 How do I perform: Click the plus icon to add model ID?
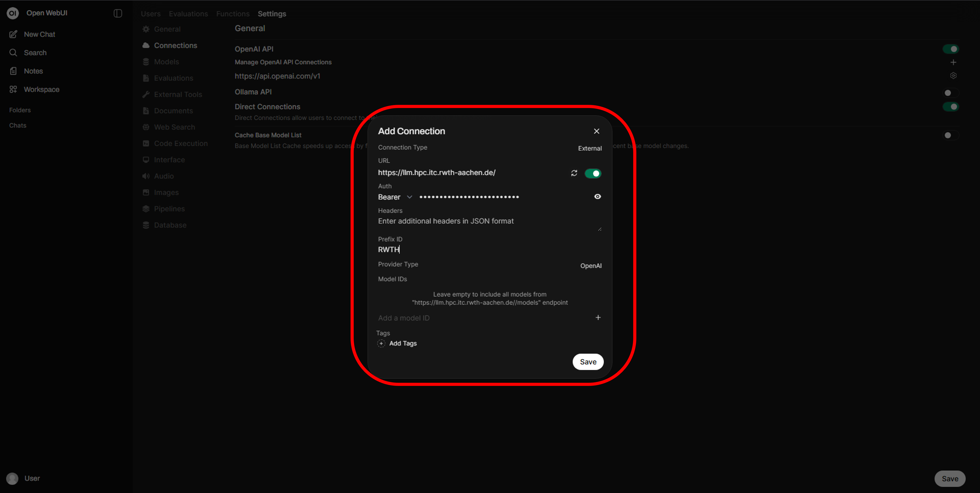pyautogui.click(x=598, y=318)
